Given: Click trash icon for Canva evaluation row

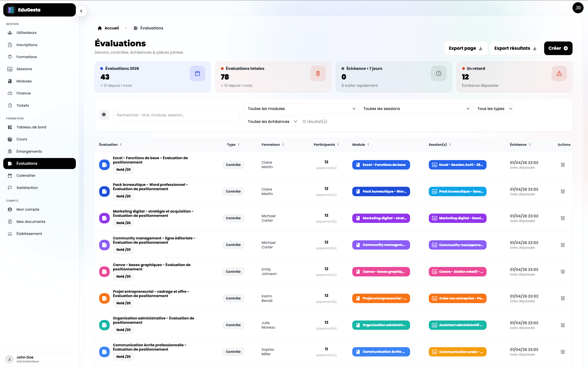Looking at the screenshot, I should coord(563,272).
